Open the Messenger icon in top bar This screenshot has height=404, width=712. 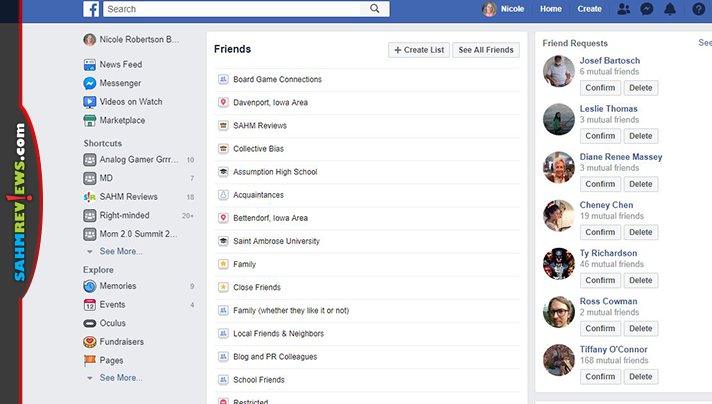coord(647,9)
